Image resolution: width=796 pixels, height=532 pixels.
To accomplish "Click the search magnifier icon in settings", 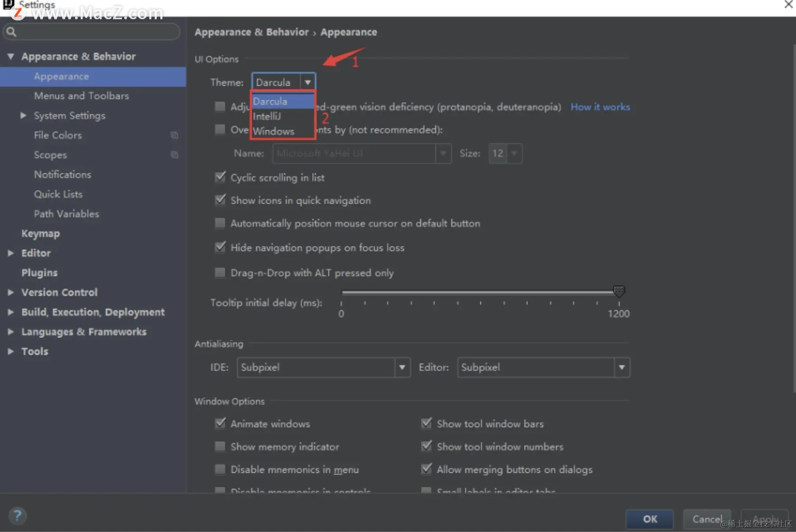I will (11, 32).
